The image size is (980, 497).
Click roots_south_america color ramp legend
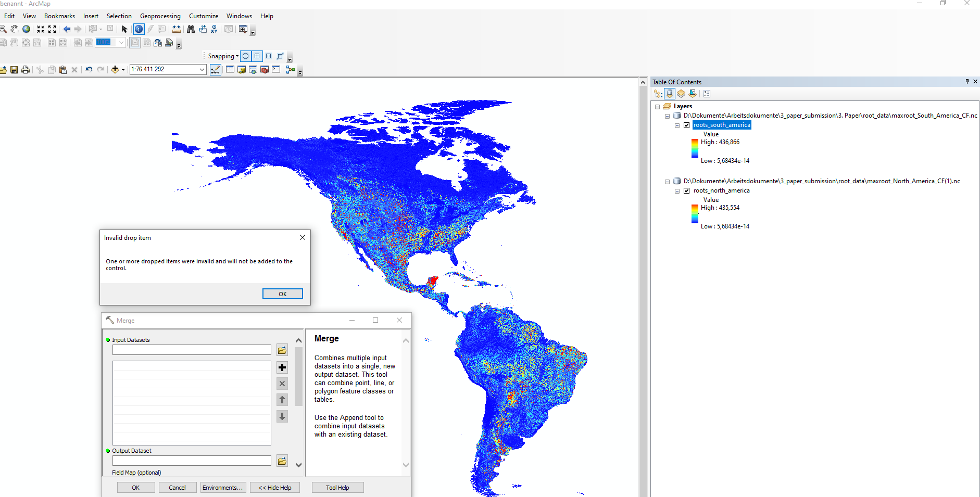695,148
